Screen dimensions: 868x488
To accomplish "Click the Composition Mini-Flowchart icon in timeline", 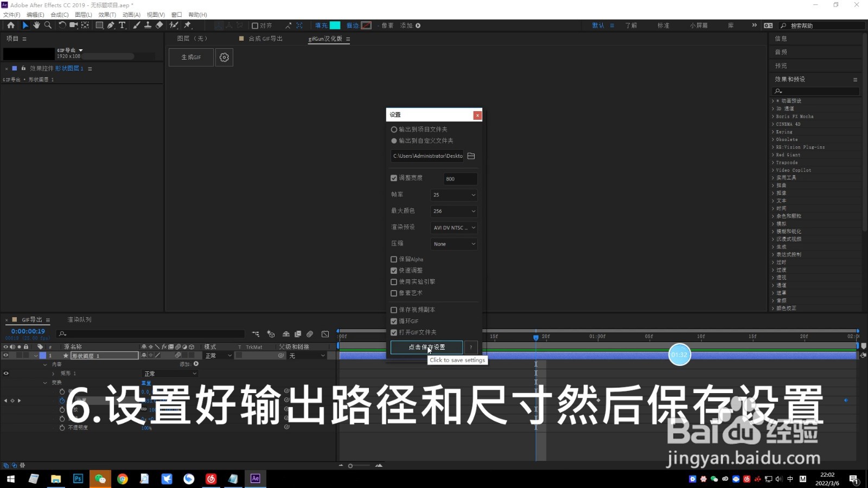I will click(256, 334).
